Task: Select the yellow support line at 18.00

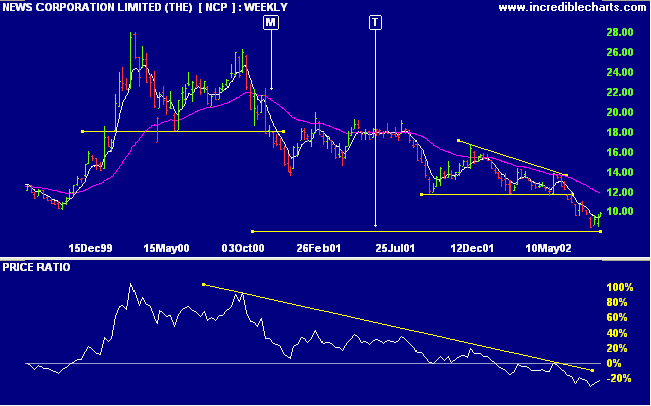Action: click(183, 132)
